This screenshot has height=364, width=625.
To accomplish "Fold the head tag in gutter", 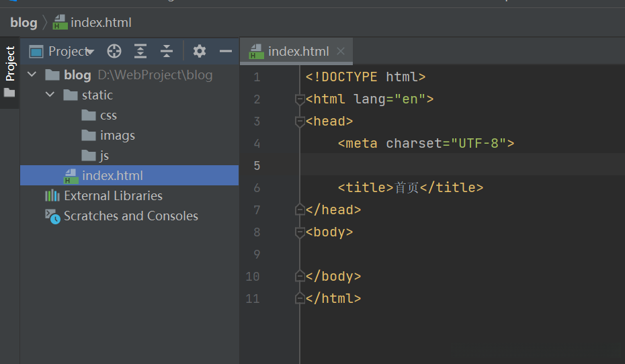I will click(x=300, y=122).
